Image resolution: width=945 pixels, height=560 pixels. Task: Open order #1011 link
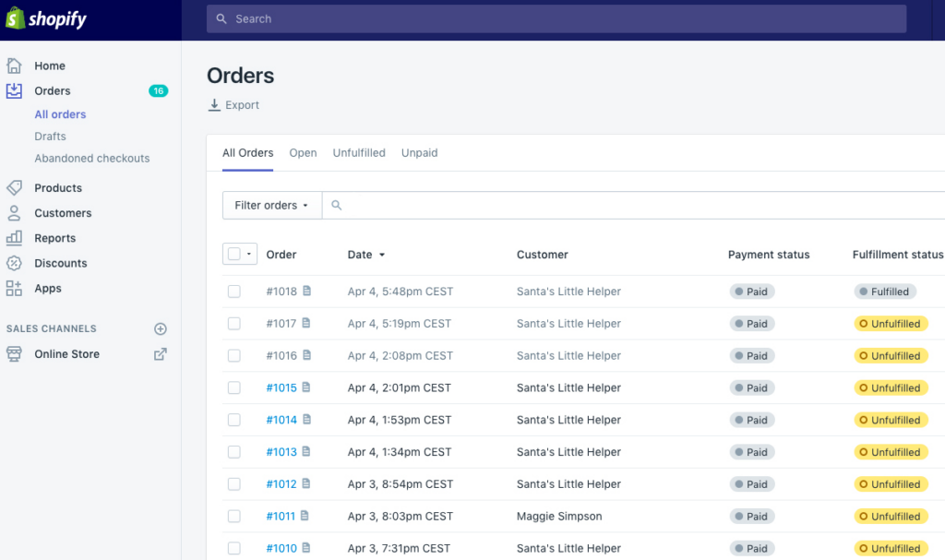[x=281, y=516]
